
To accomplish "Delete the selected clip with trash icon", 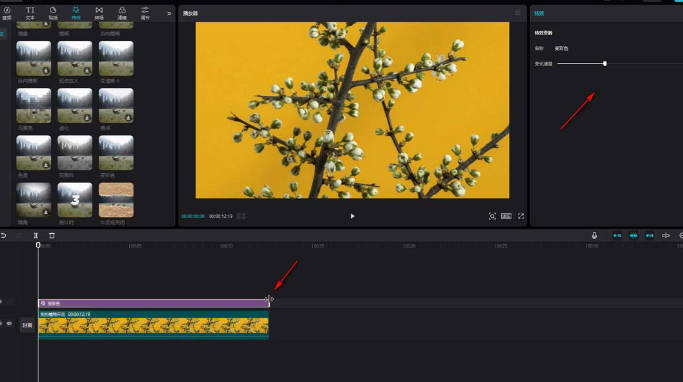I will click(52, 236).
